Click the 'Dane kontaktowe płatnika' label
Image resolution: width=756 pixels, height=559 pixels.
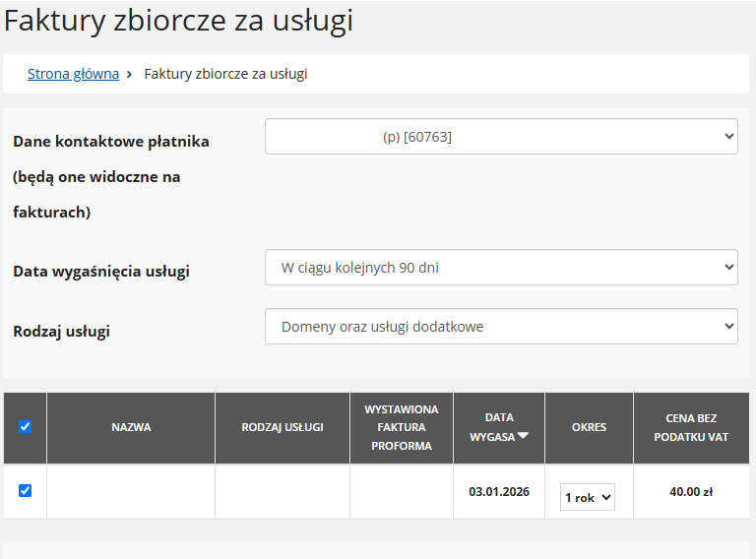[111, 141]
